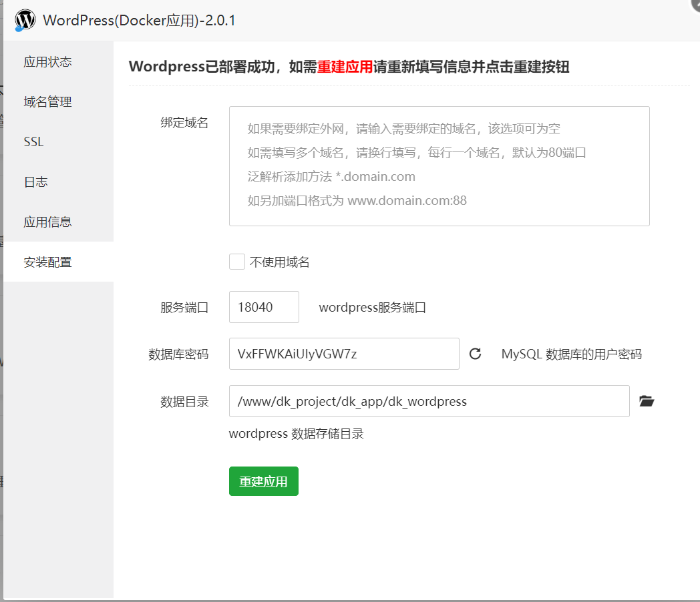Browse data directory with folder icon
700x602 pixels.
[x=647, y=401]
